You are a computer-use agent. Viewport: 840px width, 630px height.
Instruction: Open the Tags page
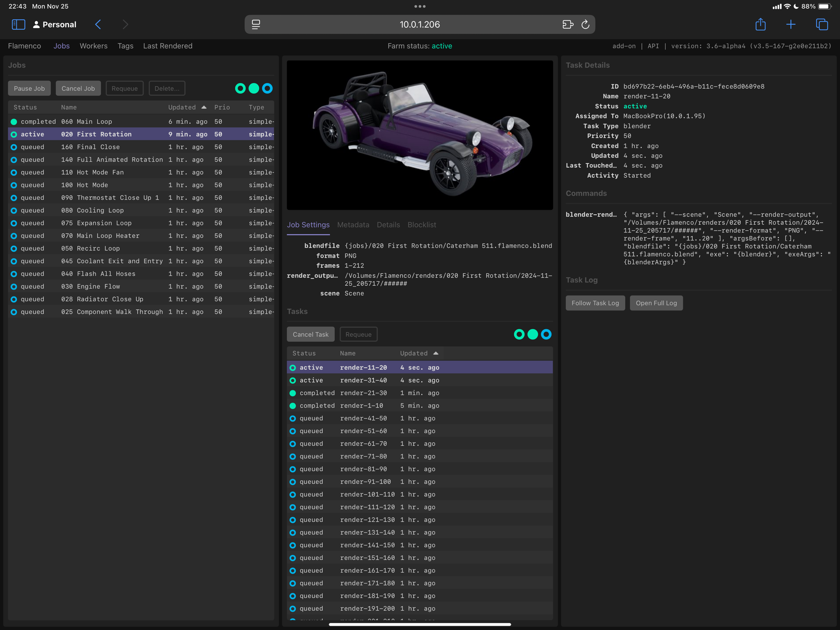pyautogui.click(x=125, y=46)
